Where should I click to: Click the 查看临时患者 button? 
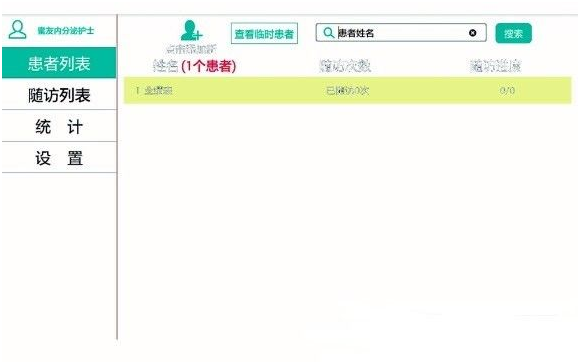tap(264, 34)
